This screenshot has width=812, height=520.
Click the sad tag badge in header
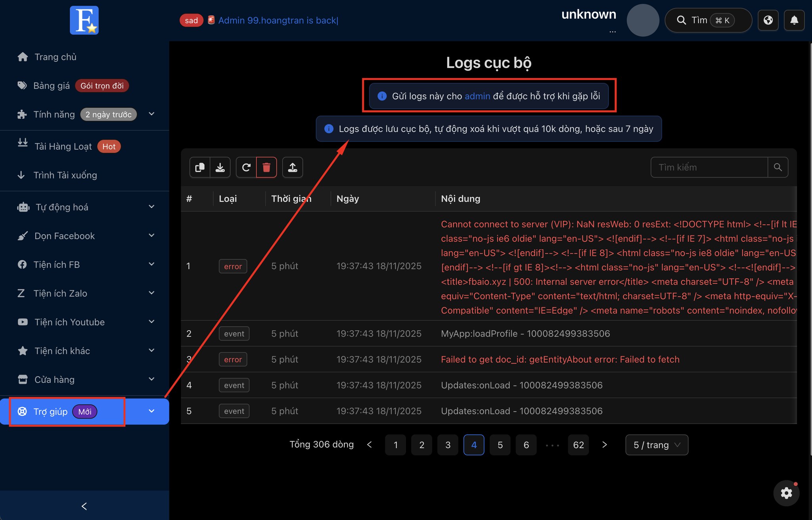[191, 20]
